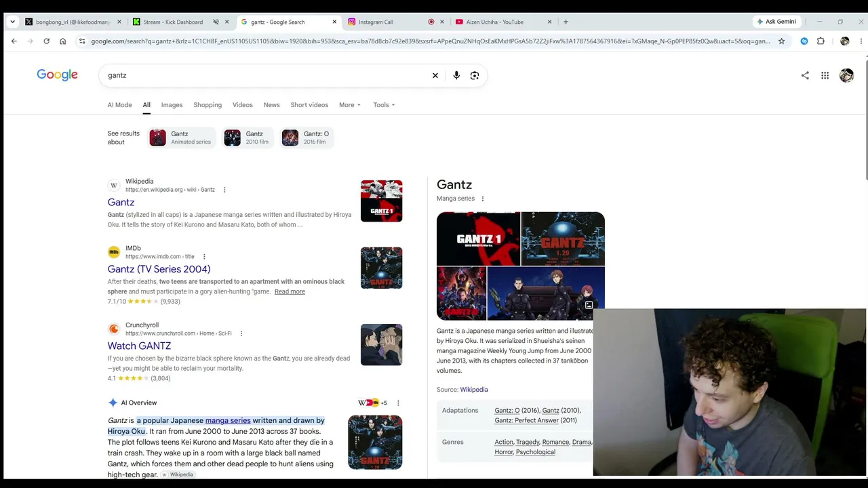Viewport: 868px width, 488px height.
Task: Choose the Gantz Animated series chip
Action: click(182, 138)
